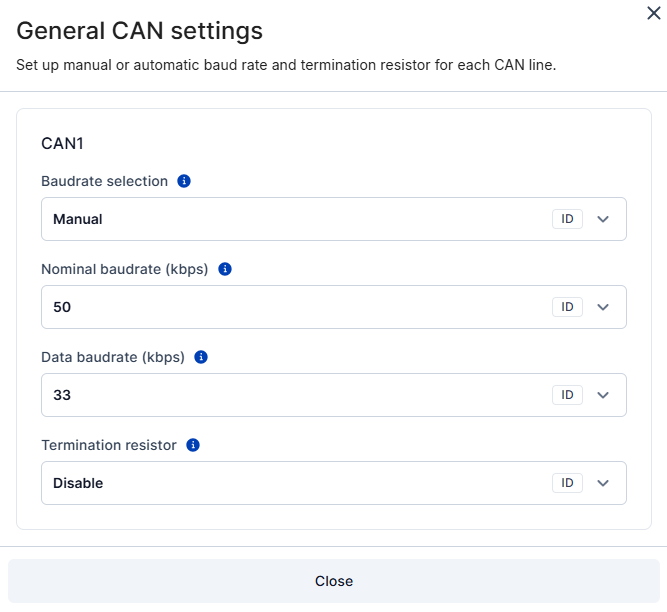The height and width of the screenshot is (612, 667).
Task: Expand the Baudrate selection chevron arrow
Action: pos(603,219)
